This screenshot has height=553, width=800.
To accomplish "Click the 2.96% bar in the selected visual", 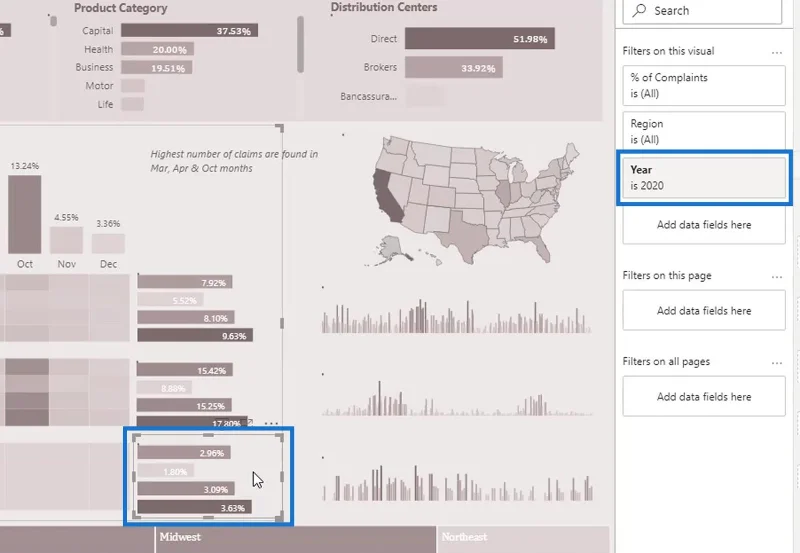I will (184, 453).
